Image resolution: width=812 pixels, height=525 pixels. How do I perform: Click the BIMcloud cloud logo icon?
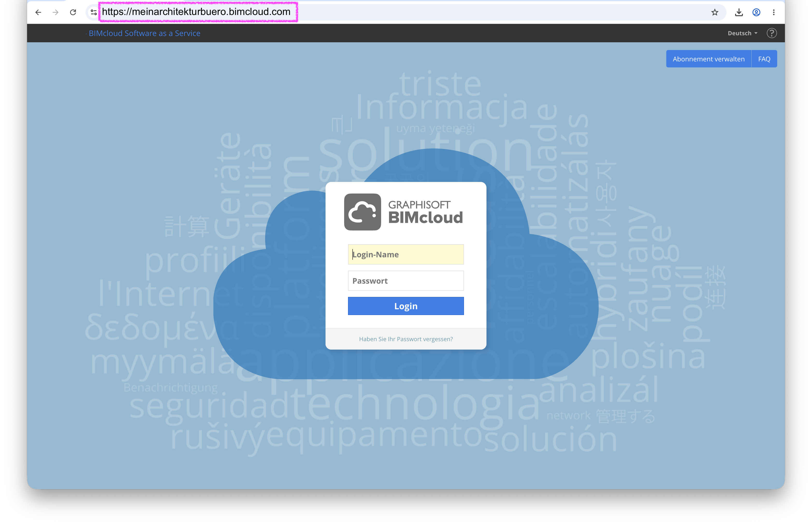pos(362,212)
